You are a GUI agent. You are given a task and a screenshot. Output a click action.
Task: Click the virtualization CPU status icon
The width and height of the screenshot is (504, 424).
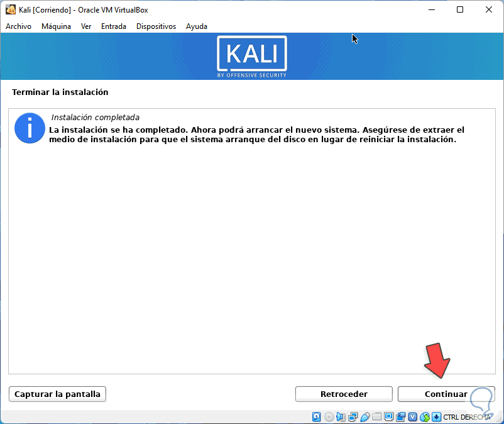[x=413, y=417]
